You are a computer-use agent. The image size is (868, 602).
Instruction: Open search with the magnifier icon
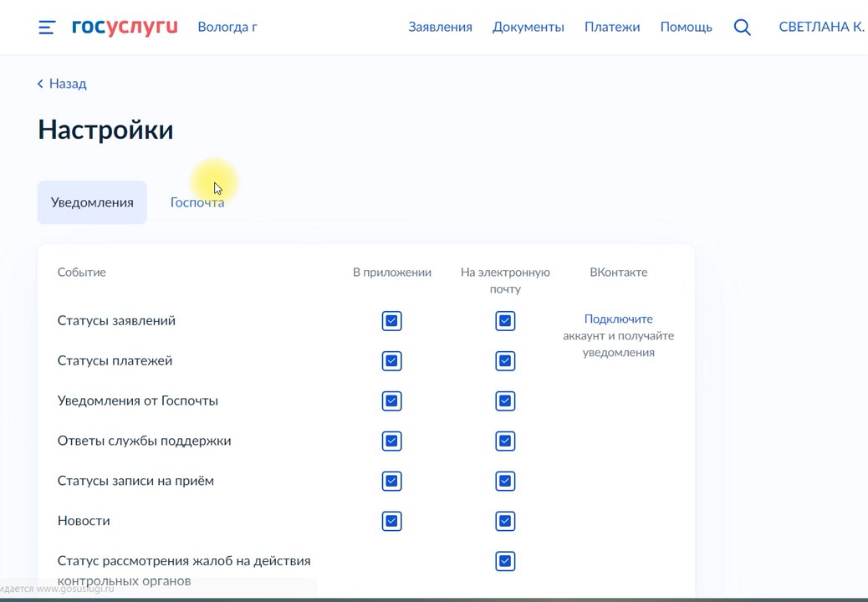coord(742,27)
